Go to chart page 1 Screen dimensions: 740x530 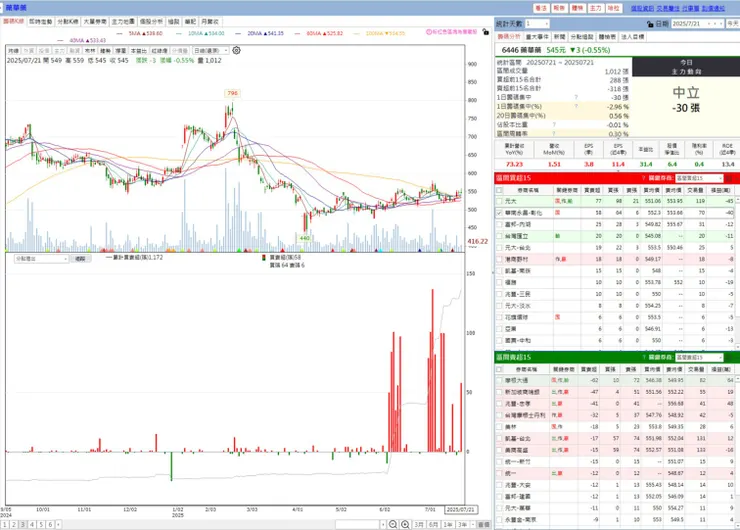5,524
